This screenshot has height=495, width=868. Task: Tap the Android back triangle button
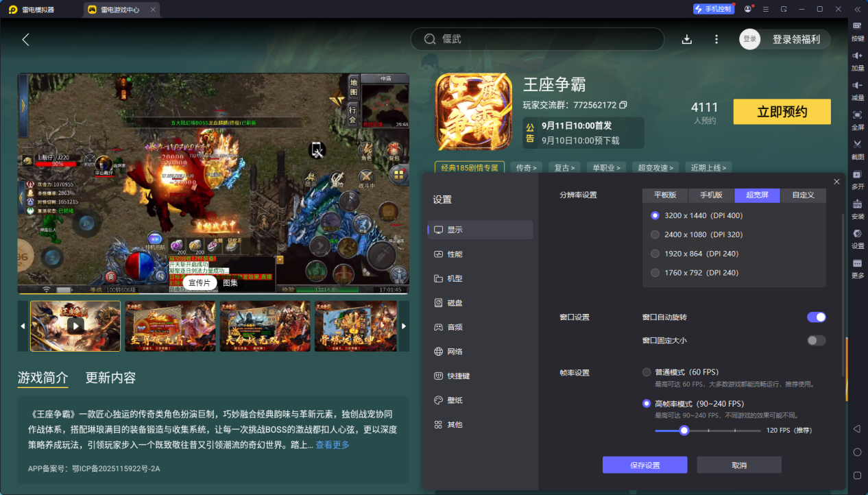(x=857, y=428)
